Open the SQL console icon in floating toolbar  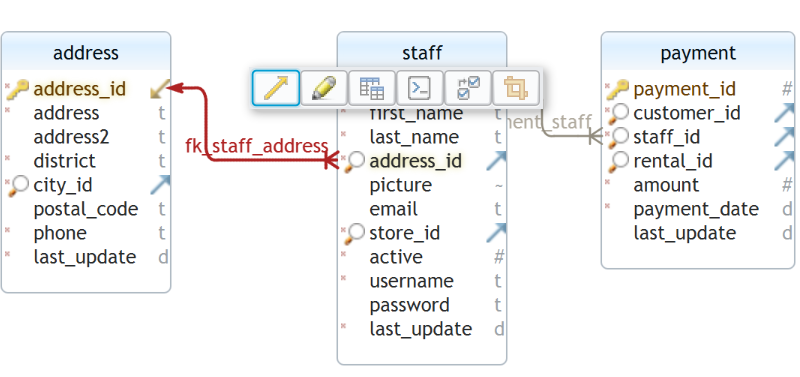click(x=419, y=88)
